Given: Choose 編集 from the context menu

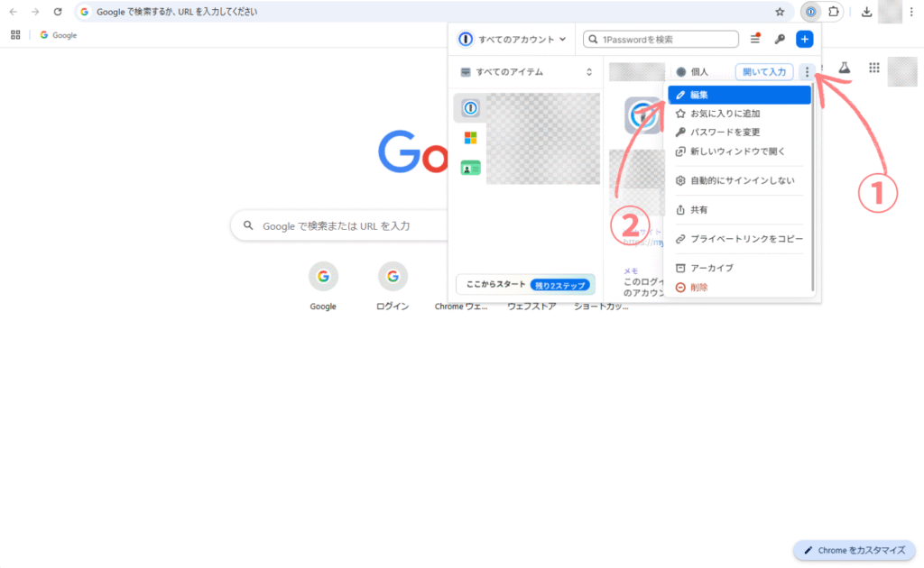Looking at the screenshot, I should click(x=740, y=95).
